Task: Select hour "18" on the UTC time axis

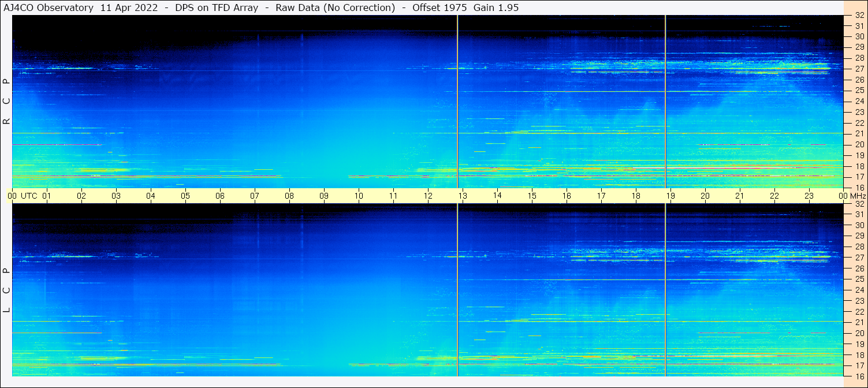Action: [636, 196]
